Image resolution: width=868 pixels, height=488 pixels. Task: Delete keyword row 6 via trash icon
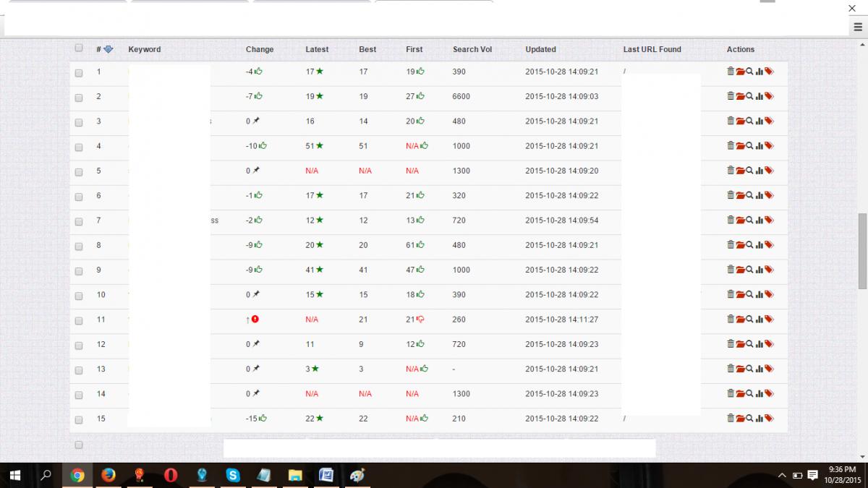[731, 195]
